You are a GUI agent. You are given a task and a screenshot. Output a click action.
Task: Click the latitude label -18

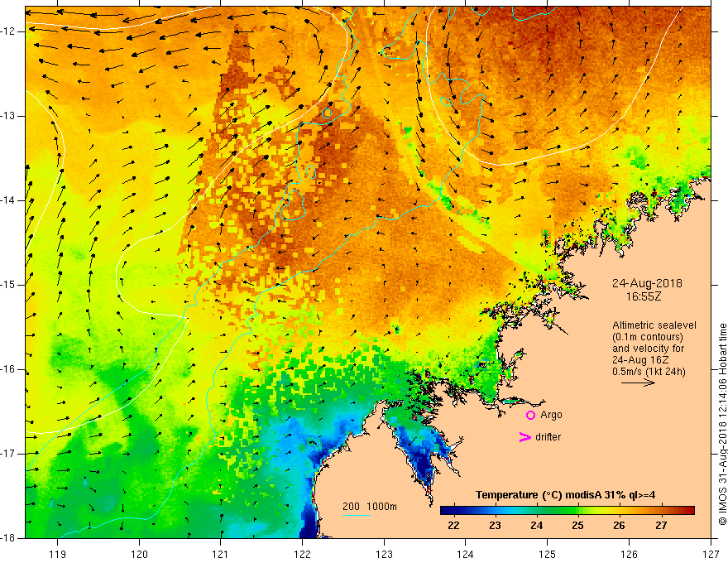[8, 538]
